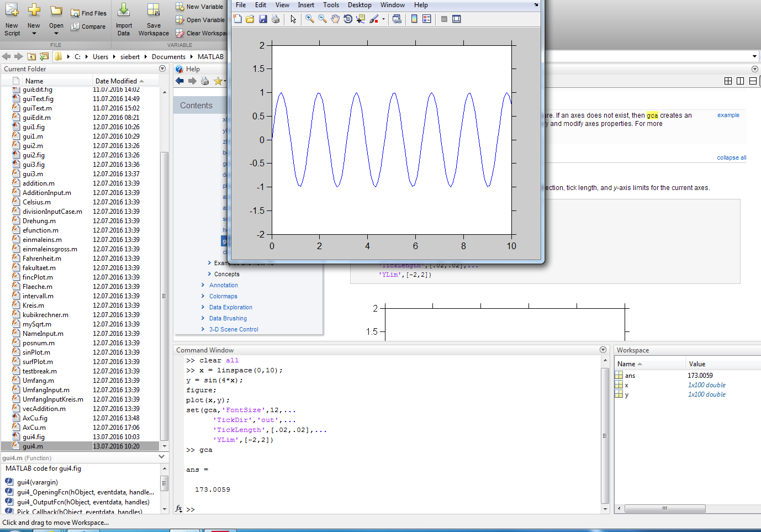Viewport: 761px width, 532px height.
Task: Open the Insert menu in figure window
Action: pos(305,5)
